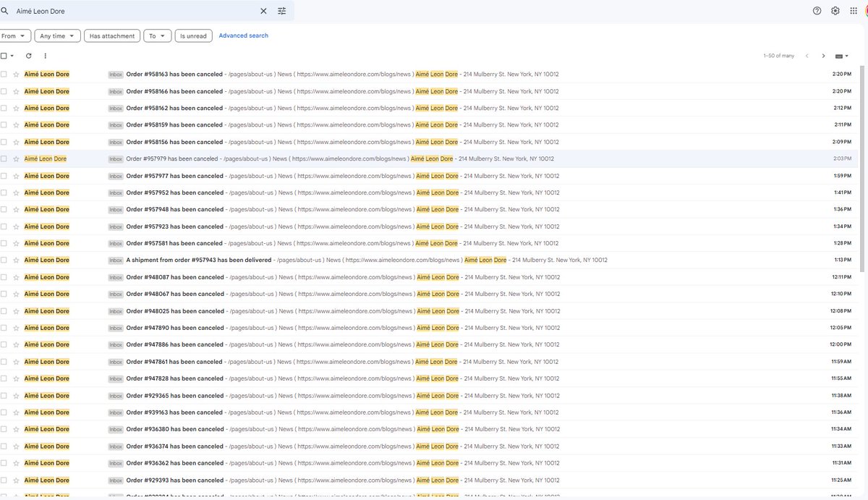Open the Any time filter dropdown
Viewport: 868px width, 500px height.
[x=57, y=36]
